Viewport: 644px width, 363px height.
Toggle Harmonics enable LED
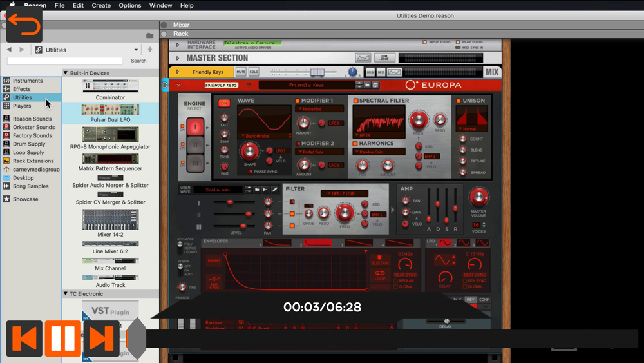pos(355,144)
